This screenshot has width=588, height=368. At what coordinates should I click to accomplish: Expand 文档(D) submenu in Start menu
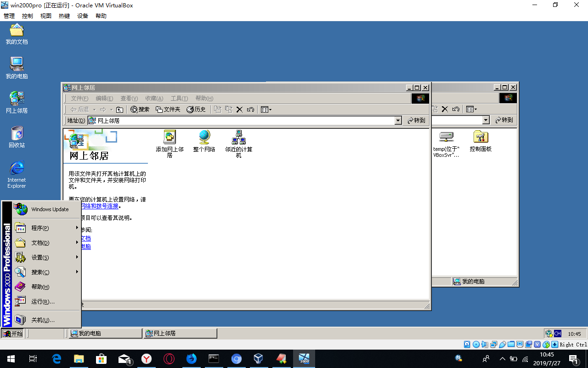tap(47, 243)
